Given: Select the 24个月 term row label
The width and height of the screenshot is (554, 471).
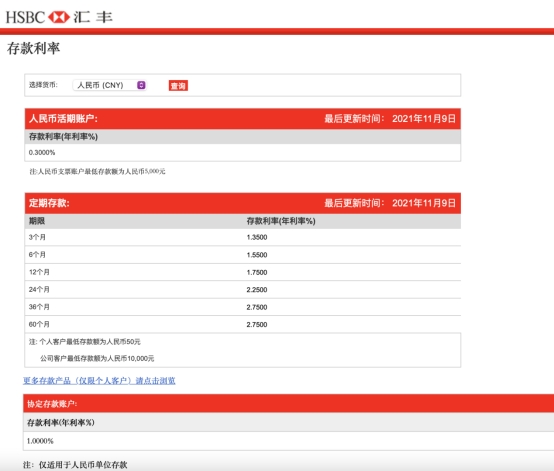Looking at the screenshot, I should (x=39, y=289).
